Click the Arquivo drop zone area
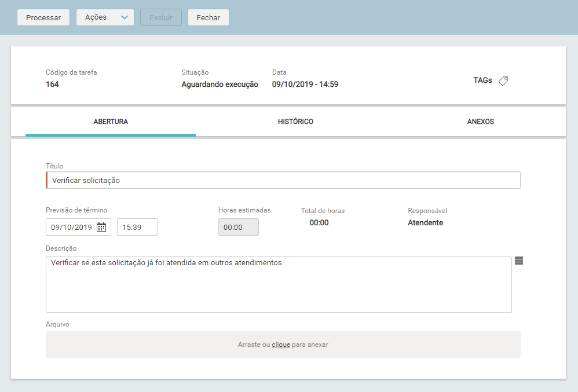578x392 pixels. [283, 345]
